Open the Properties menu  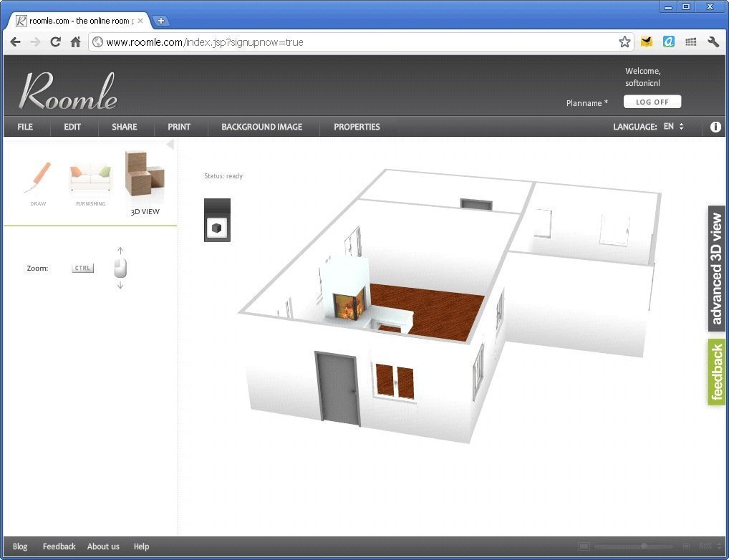pyautogui.click(x=357, y=127)
